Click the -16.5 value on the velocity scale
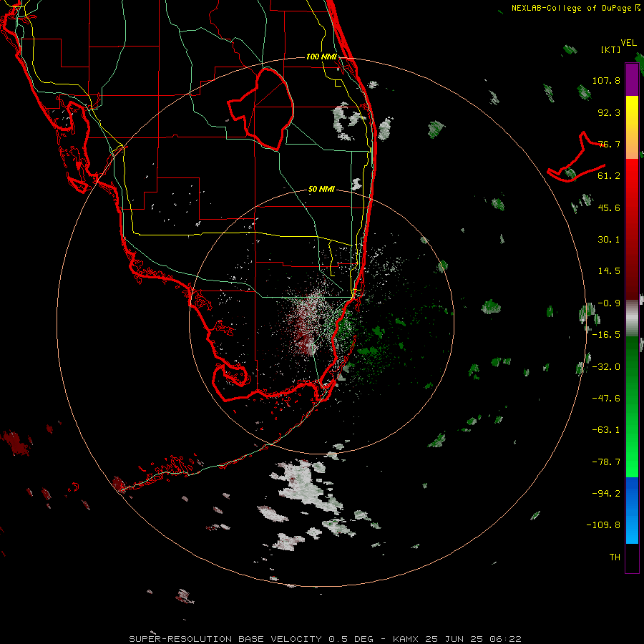This screenshot has height=644, width=644. tap(606, 335)
